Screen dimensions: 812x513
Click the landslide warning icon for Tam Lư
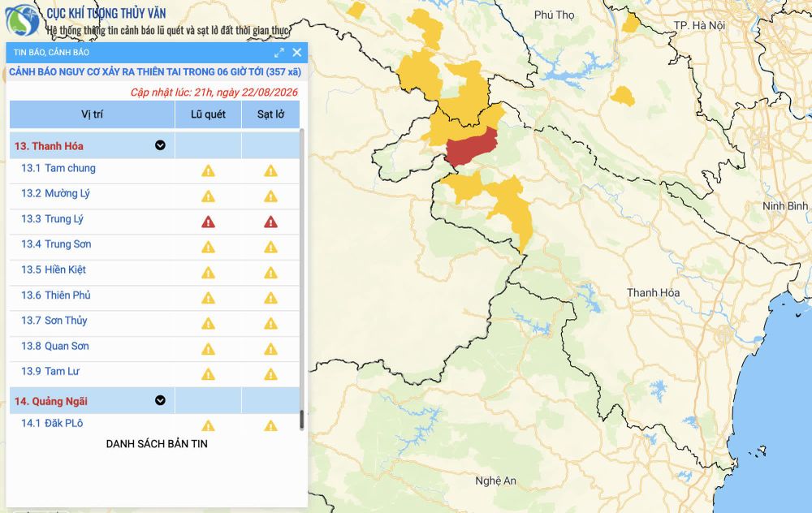(271, 374)
